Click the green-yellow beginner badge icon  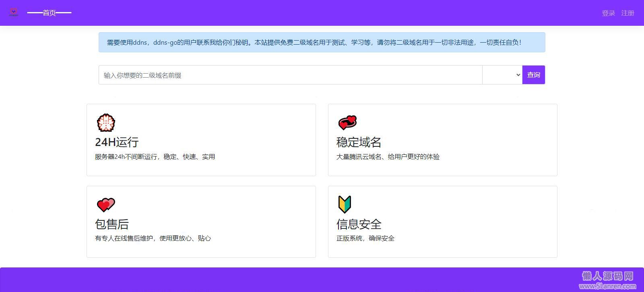click(345, 204)
